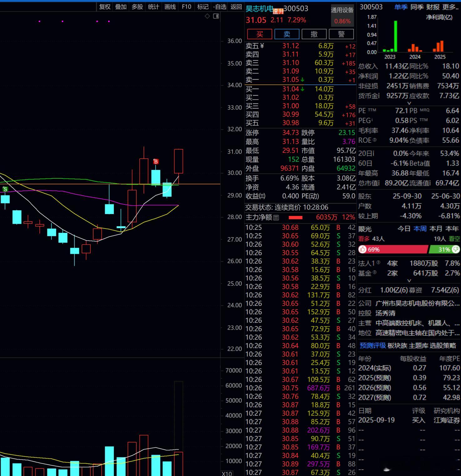Click the 返回 back button

coord(236,7)
